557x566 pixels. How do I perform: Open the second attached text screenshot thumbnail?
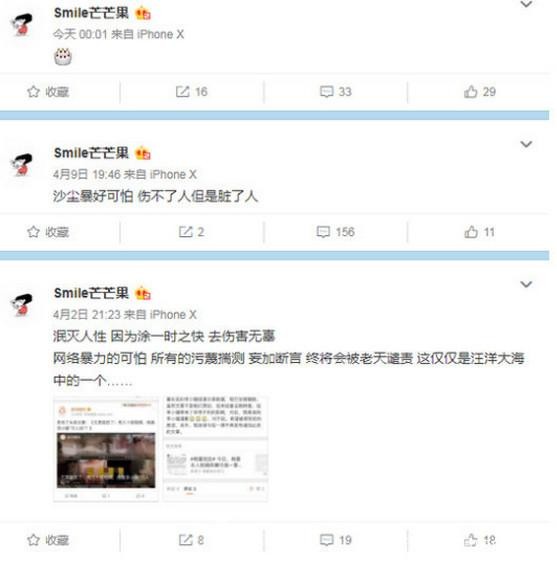tap(216, 449)
